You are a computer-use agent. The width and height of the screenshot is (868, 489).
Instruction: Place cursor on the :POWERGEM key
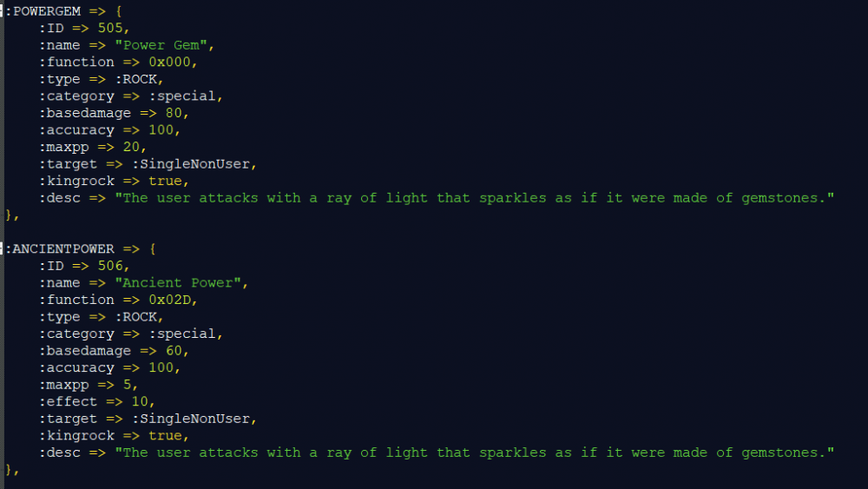click(43, 11)
